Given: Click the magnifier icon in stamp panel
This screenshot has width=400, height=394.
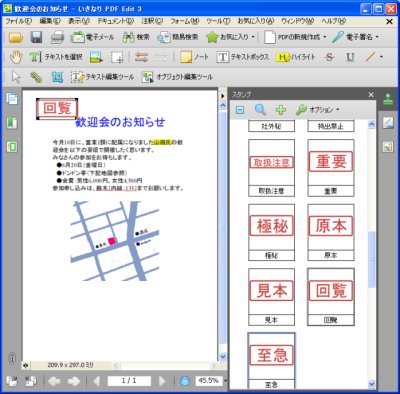Looking at the screenshot, I should coord(260,109).
